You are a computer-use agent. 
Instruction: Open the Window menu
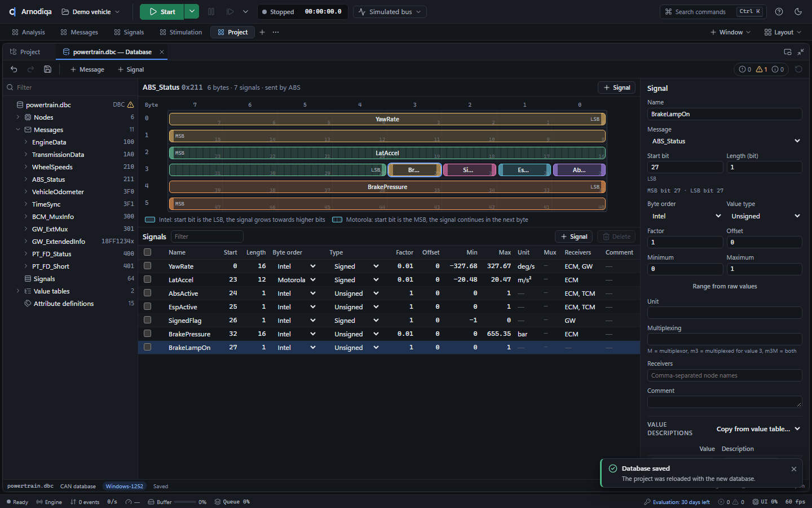(x=730, y=32)
